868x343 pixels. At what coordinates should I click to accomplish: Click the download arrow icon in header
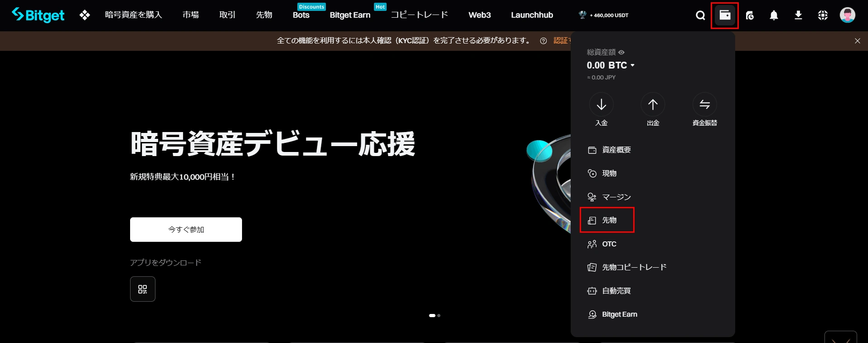[799, 15]
